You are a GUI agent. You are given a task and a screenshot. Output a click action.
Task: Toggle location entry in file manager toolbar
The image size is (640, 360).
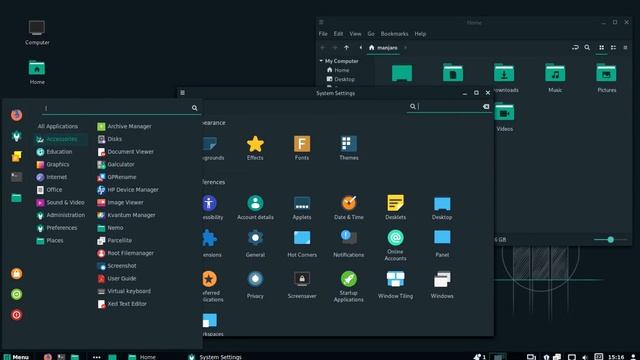pyautogui.click(x=575, y=48)
